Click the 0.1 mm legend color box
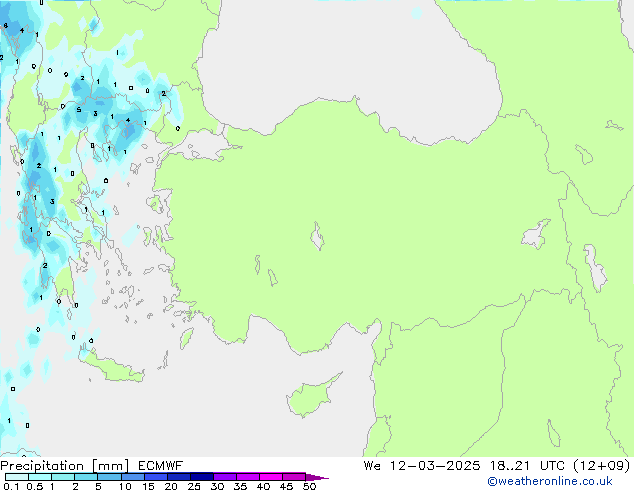The image size is (634, 490). coord(17,477)
